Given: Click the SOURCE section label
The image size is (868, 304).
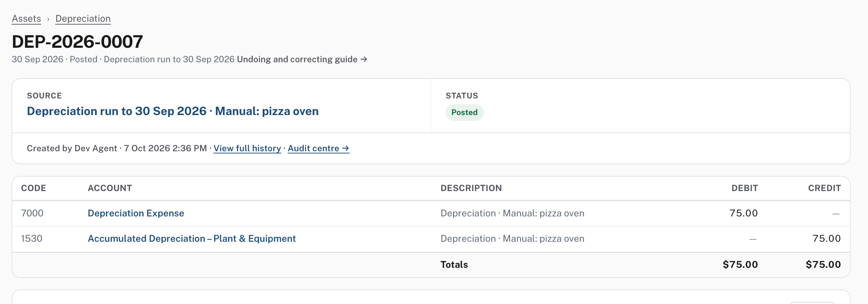Looking at the screenshot, I should [44, 96].
